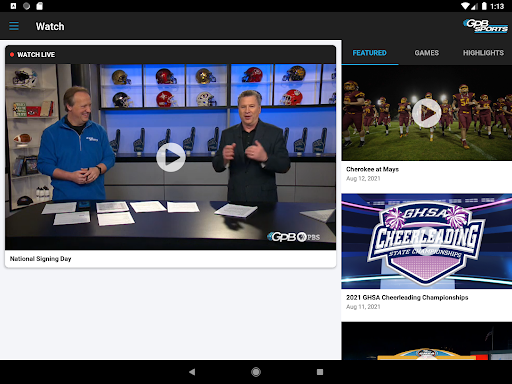The height and width of the screenshot is (384, 512).
Task: Select the Featured tab
Action: pyautogui.click(x=369, y=53)
